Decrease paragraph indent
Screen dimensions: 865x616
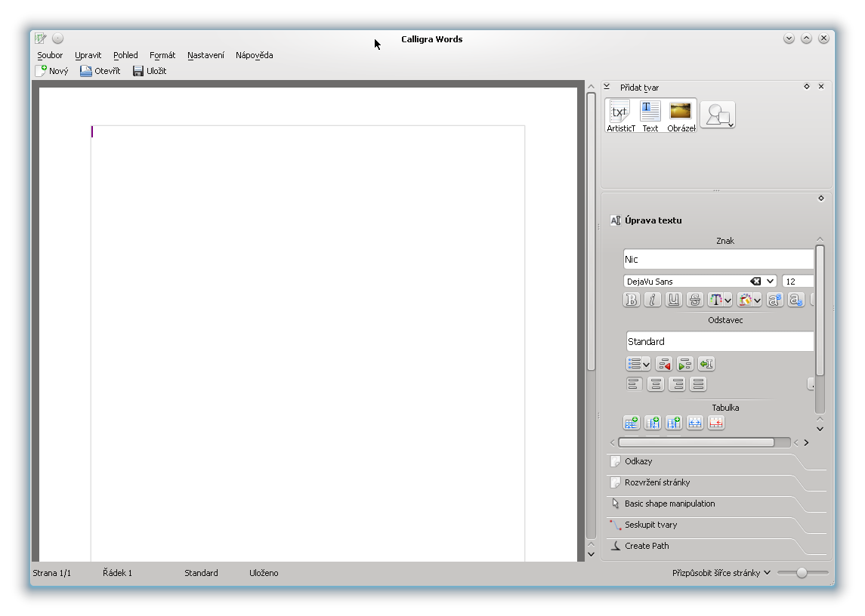click(663, 364)
